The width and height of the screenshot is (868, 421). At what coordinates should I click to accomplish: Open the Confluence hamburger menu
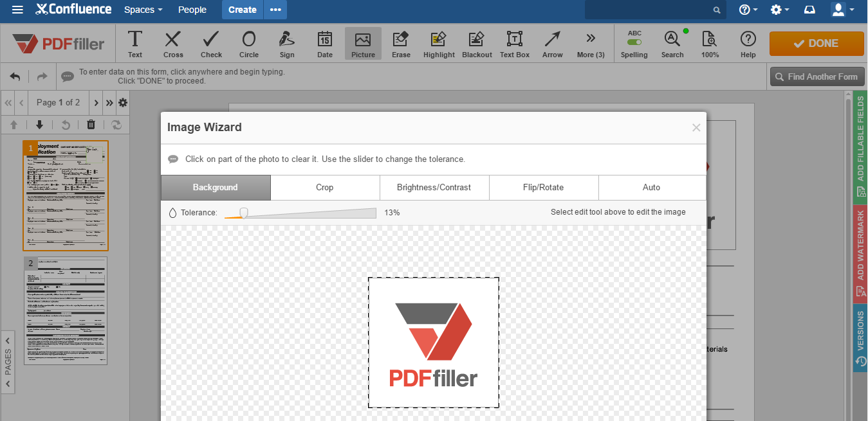17,10
